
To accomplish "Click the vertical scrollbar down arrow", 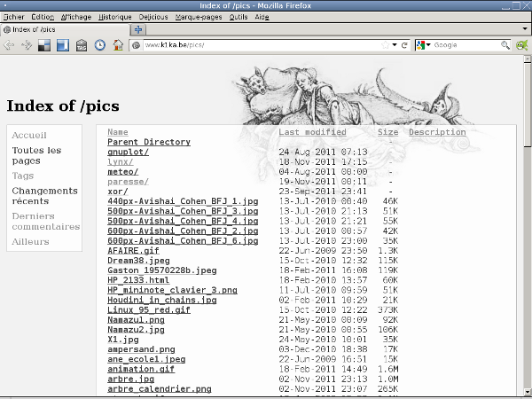I will pos(528,392).
